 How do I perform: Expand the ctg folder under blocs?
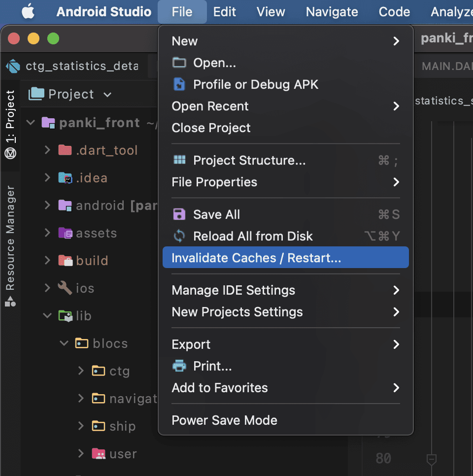tap(81, 371)
